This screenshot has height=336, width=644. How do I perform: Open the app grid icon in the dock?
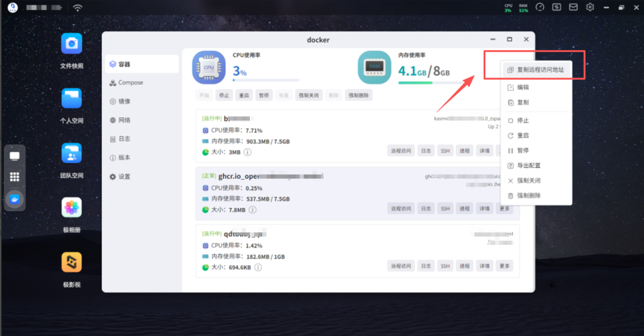14,177
